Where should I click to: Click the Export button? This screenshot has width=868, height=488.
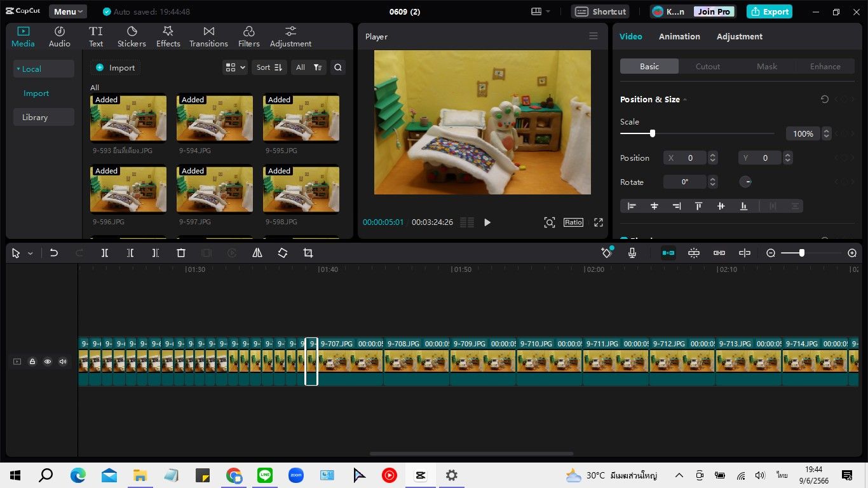click(771, 11)
